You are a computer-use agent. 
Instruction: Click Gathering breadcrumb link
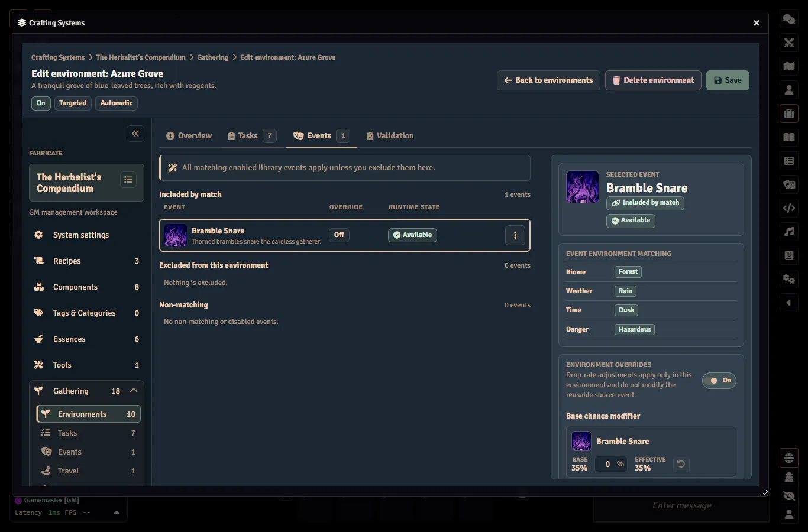coord(212,57)
